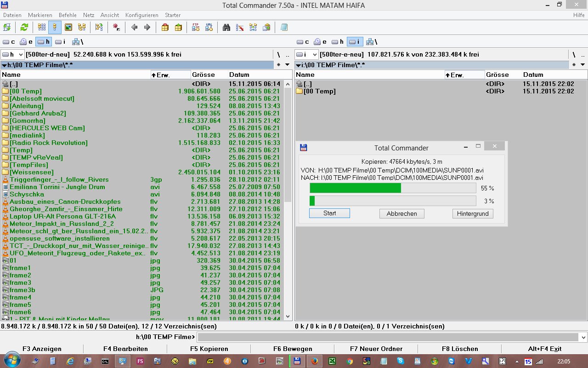
Task: Open the Netz menu
Action: tap(89, 15)
